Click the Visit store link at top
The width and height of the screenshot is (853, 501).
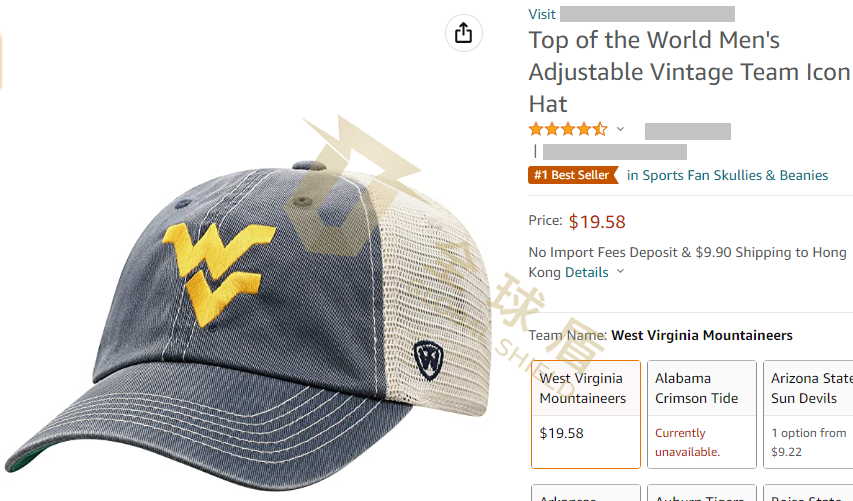point(632,14)
